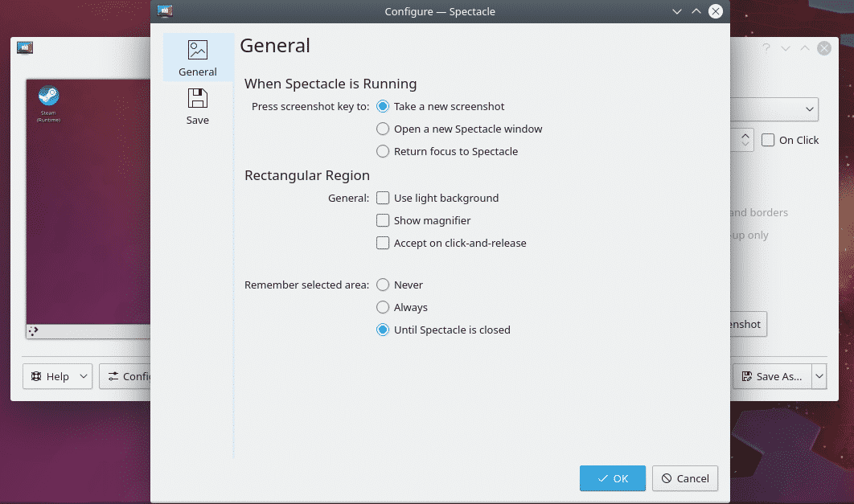Viewport: 854px width, 504px height.
Task: Click Save As button in Spectacle window
Action: [x=772, y=377]
